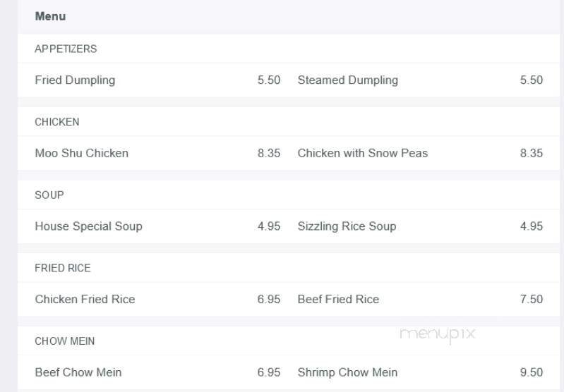Click the 9.50 Shrimp Chow Mein price

(x=531, y=372)
